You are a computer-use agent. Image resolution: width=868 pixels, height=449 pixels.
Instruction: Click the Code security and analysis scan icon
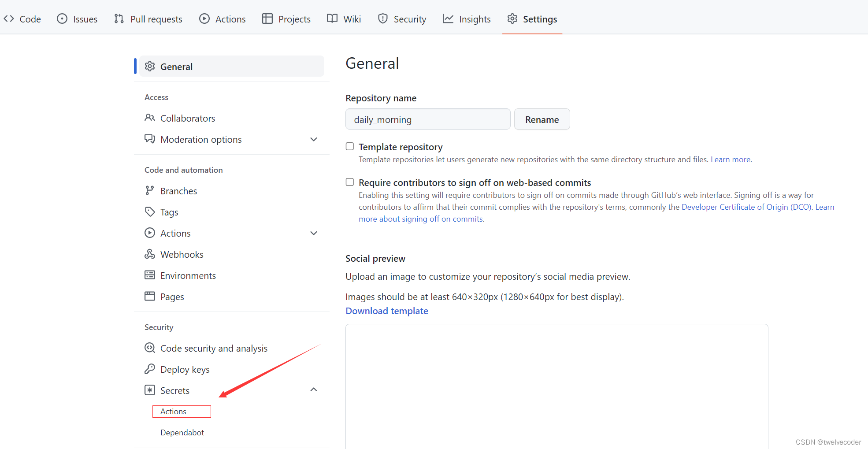(150, 348)
